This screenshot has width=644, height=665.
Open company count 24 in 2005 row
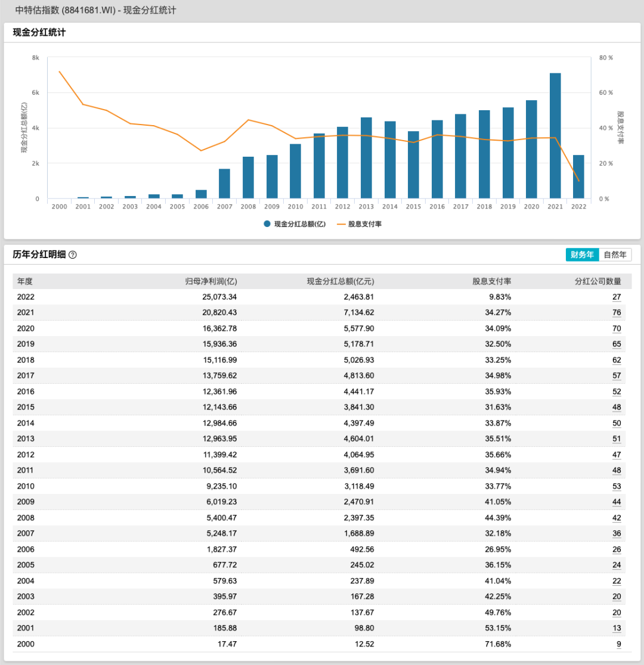coord(617,565)
